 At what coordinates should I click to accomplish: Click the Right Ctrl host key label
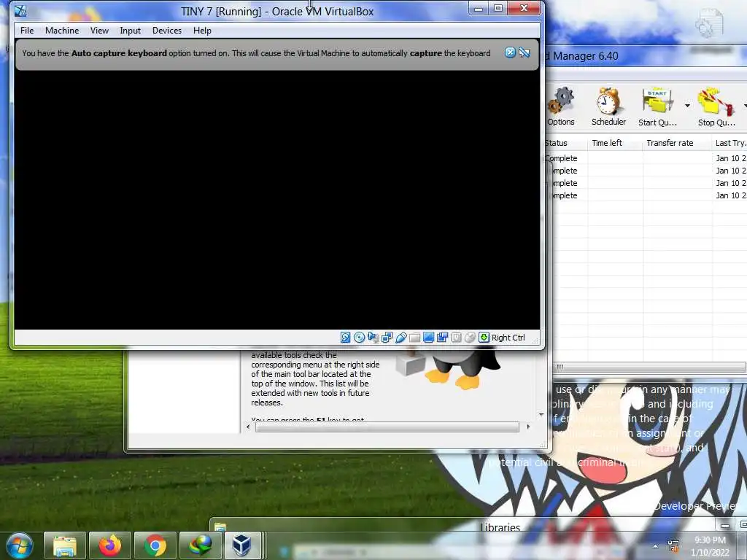pyautogui.click(x=508, y=338)
